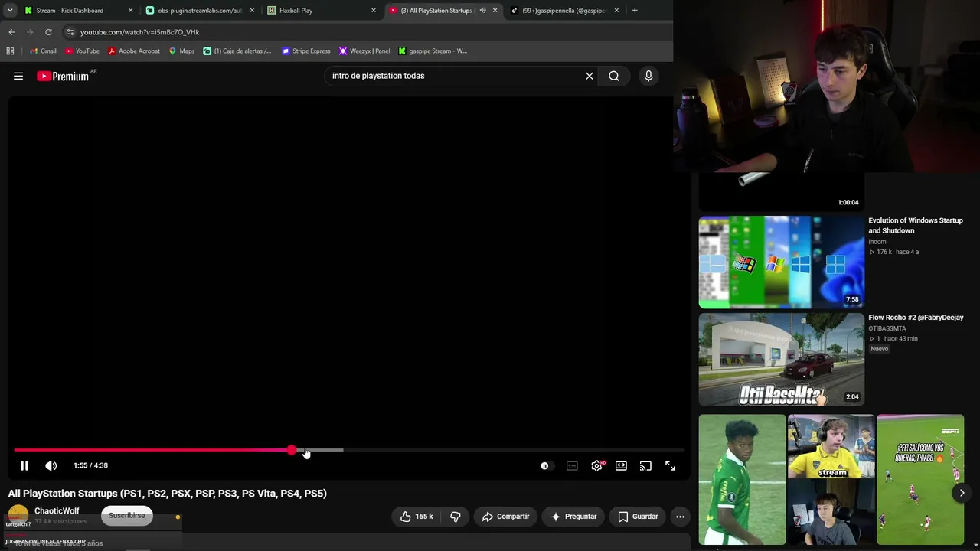Mute the video volume speaker icon
The width and height of the screenshot is (980, 551).
point(51,465)
